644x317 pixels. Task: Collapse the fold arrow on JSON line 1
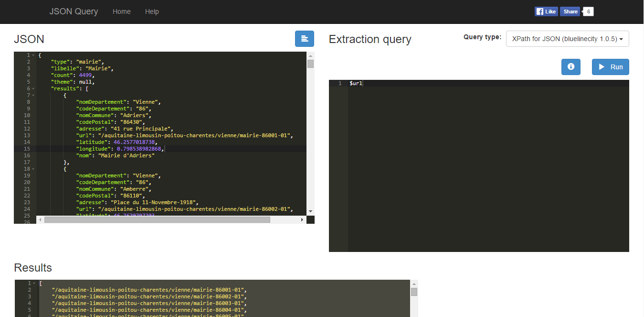click(x=33, y=55)
